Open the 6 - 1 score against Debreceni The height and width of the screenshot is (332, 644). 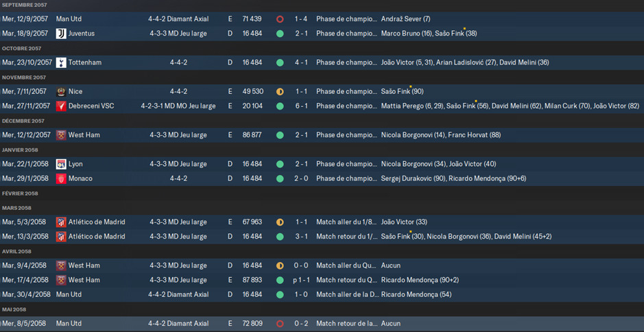(x=301, y=106)
